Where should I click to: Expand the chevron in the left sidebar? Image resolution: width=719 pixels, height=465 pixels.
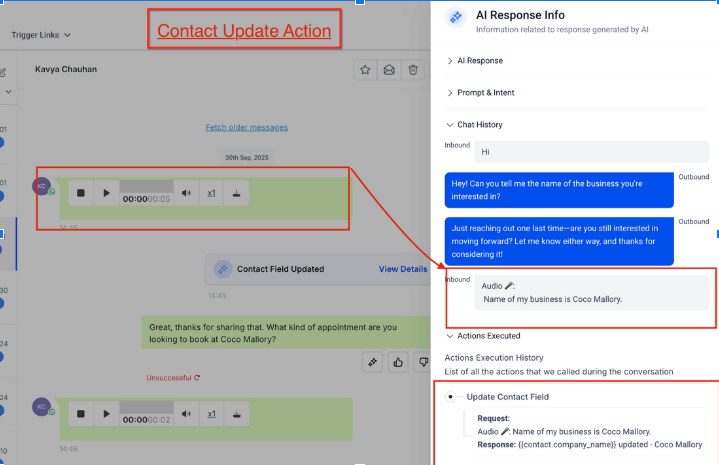point(8,92)
